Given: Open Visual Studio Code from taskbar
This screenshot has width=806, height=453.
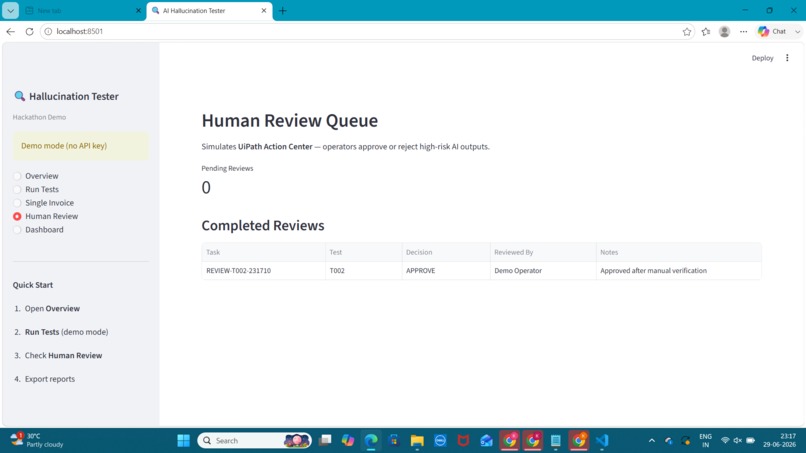Looking at the screenshot, I should coord(602,441).
